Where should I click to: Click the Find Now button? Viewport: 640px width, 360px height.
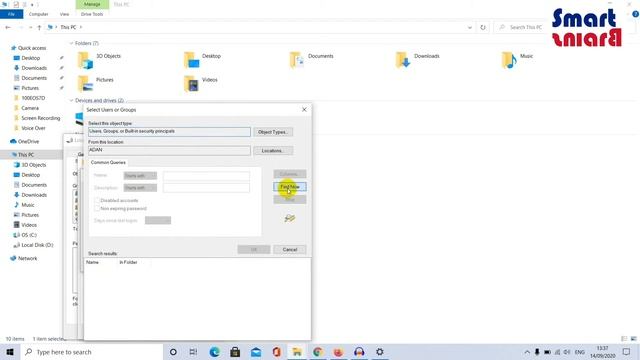(x=289, y=187)
